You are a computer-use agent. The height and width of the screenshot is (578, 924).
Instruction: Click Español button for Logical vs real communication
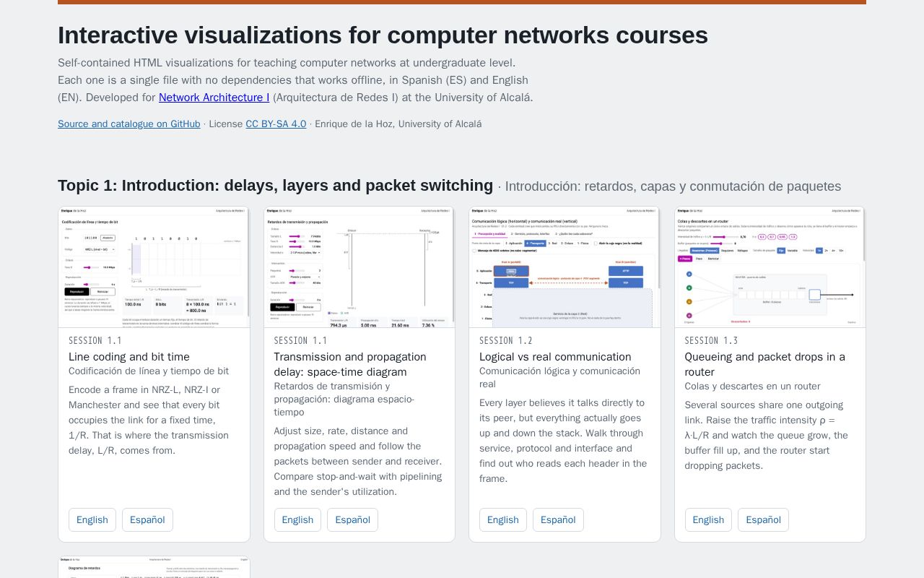(558, 519)
